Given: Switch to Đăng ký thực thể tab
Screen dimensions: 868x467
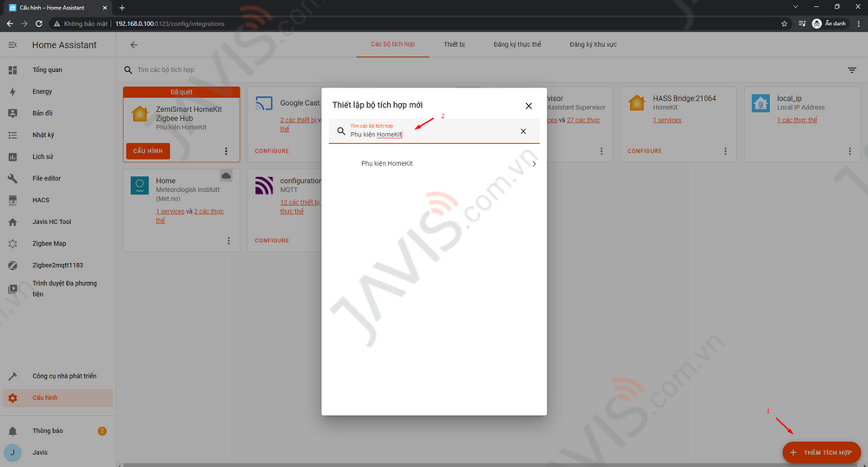Looking at the screenshot, I should pos(517,44).
